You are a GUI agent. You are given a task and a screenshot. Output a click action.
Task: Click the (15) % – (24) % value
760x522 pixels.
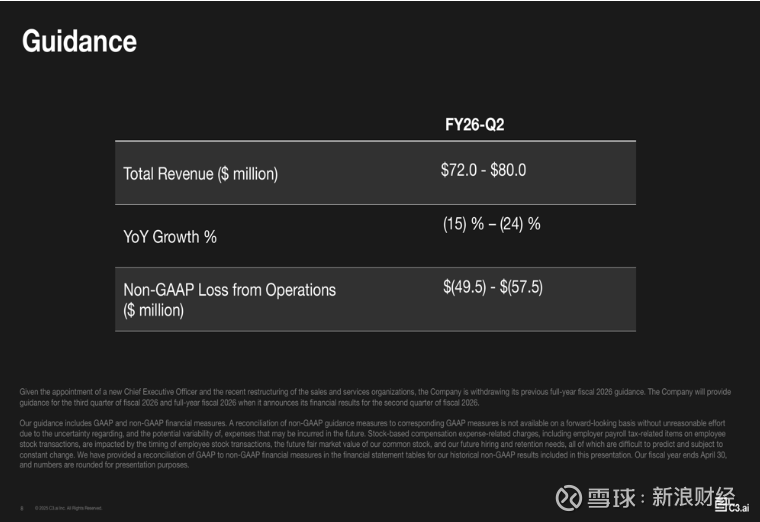point(491,224)
